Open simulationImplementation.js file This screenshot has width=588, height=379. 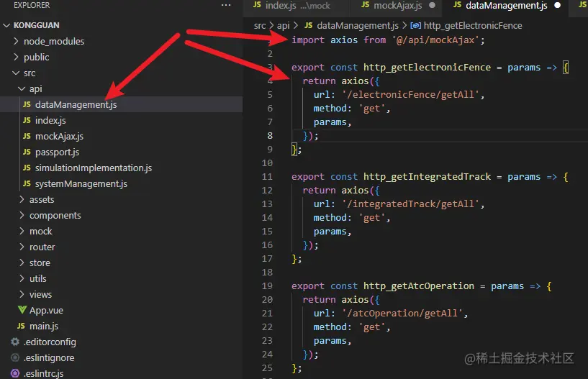[94, 168]
